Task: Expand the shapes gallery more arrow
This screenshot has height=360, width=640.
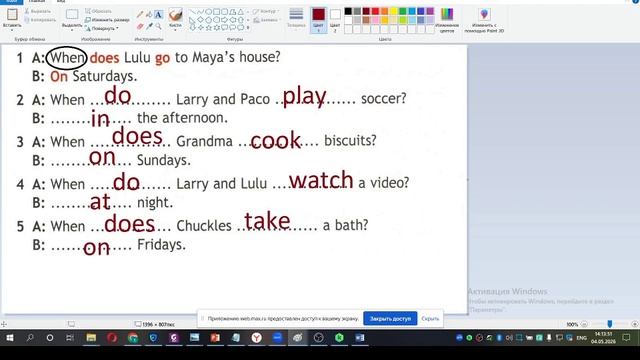Action: click(248, 28)
